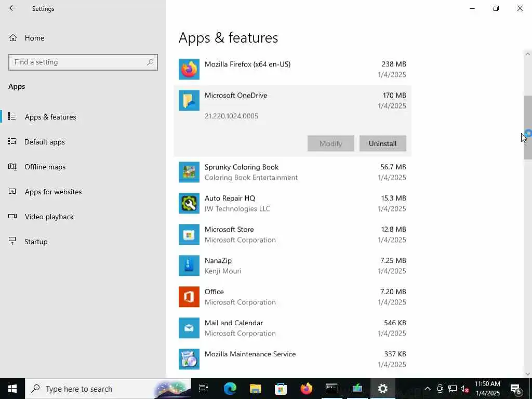Open the terminal window from the taskbar
Image resolution: width=532 pixels, height=399 pixels.
pyautogui.click(x=331, y=389)
